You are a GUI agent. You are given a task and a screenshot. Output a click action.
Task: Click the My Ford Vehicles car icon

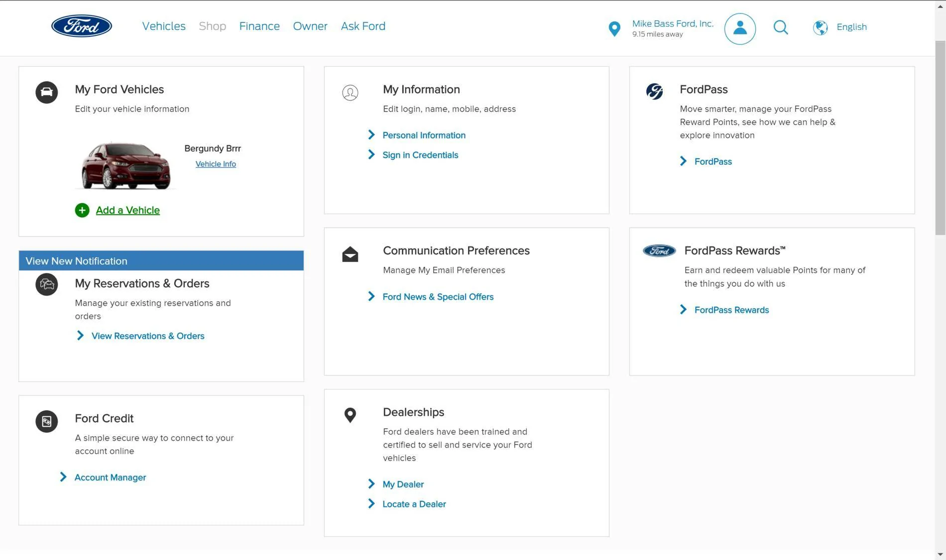pyautogui.click(x=47, y=92)
